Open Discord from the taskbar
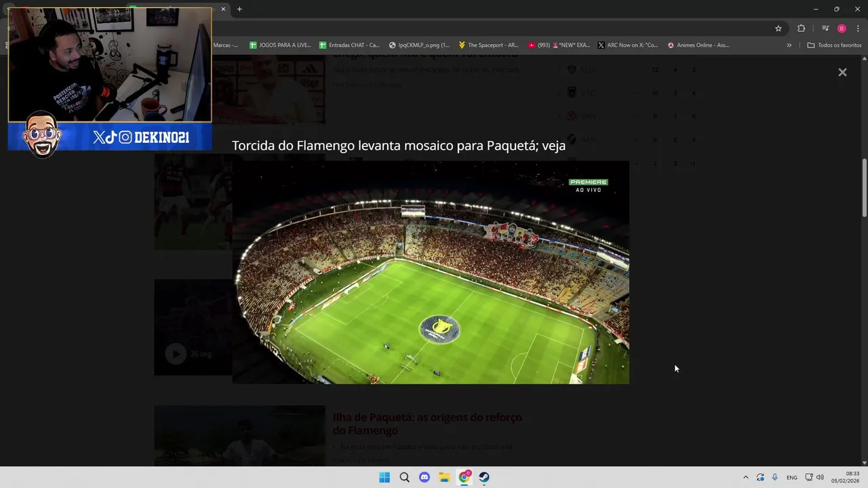This screenshot has width=868, height=488. pos(425,477)
